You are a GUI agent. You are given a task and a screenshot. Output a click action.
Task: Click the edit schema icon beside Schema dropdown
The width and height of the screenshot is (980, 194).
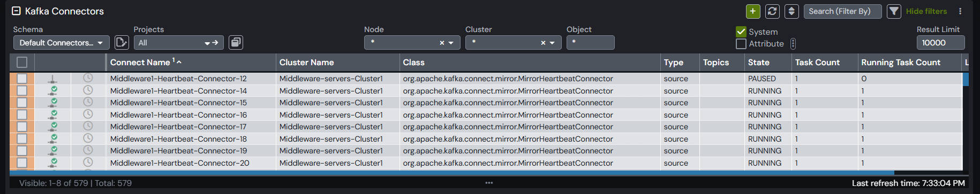[x=122, y=42]
